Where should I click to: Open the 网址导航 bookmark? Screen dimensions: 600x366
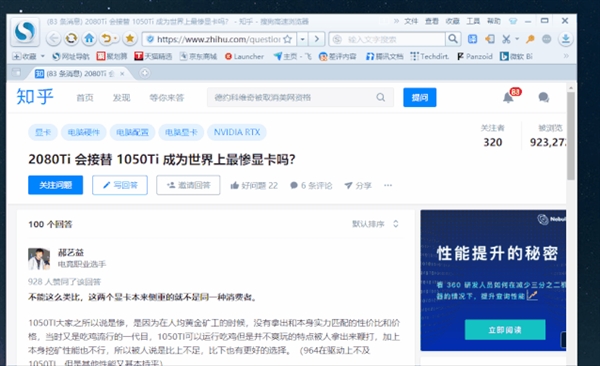point(71,57)
